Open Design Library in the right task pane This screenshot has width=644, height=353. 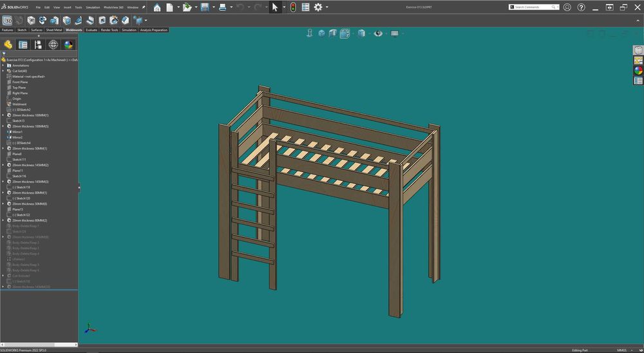tap(638, 60)
